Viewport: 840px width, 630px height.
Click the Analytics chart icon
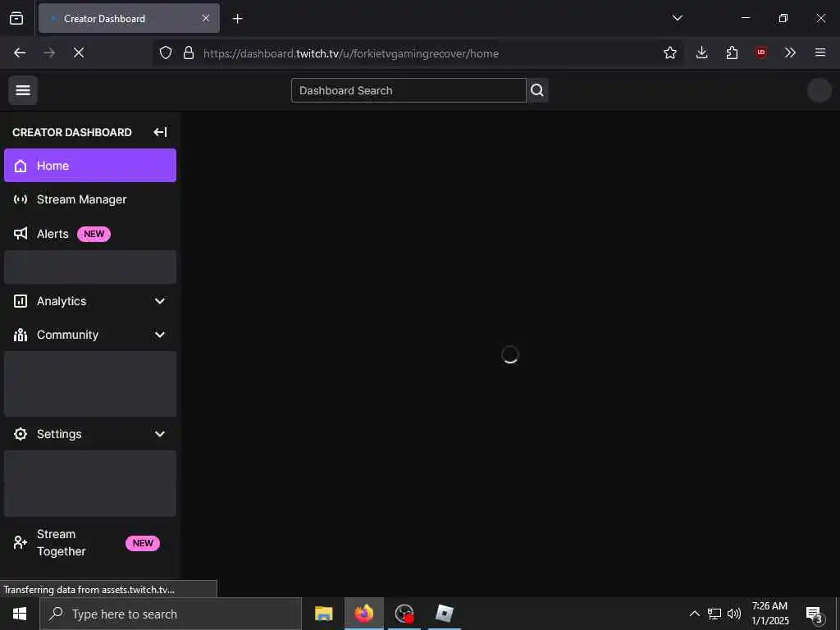(x=21, y=301)
